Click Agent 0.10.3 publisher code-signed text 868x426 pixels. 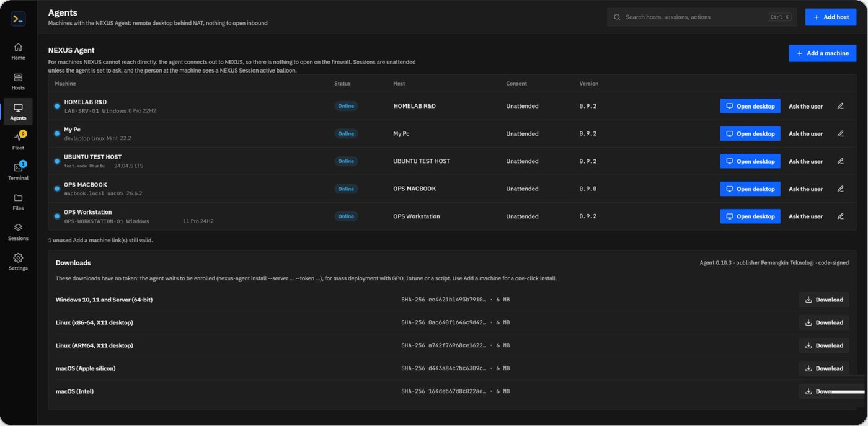pos(774,263)
